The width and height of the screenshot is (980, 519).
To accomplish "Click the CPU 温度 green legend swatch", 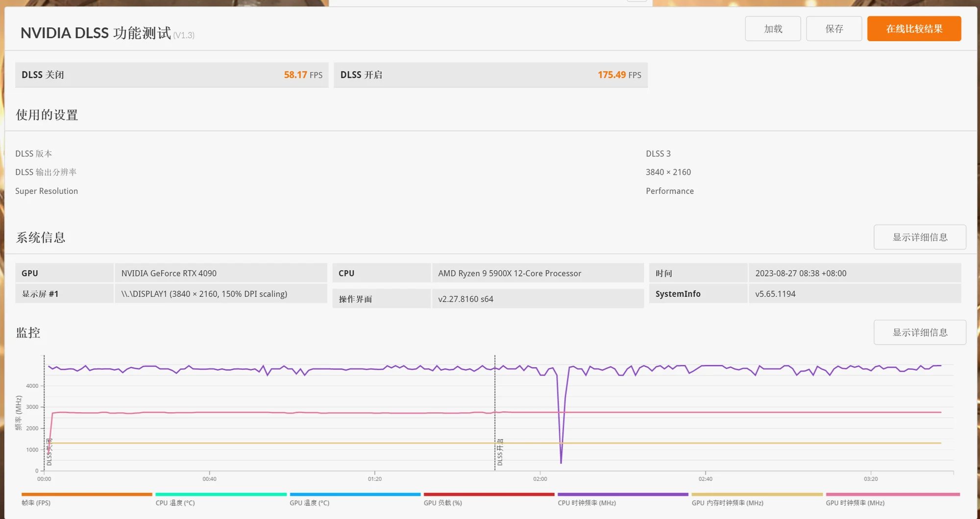I will tap(221, 495).
